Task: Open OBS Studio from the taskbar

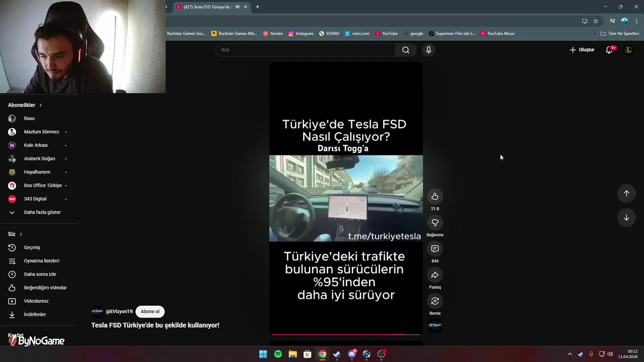Action: (x=381, y=354)
